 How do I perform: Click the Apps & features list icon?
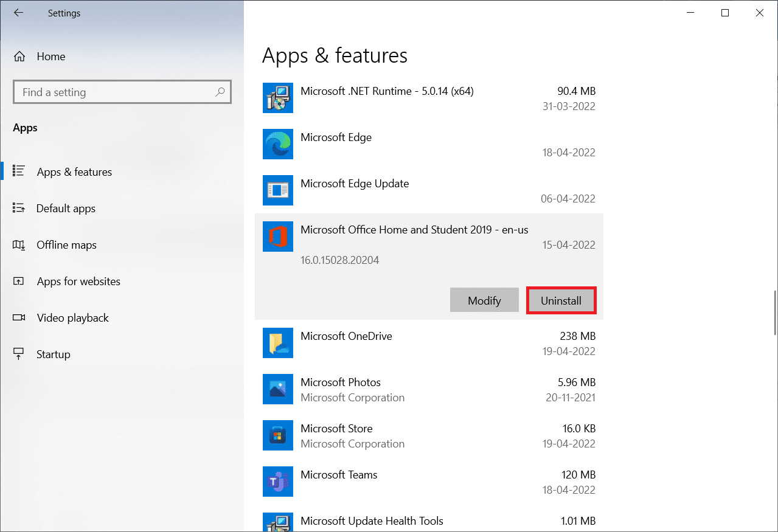(x=18, y=172)
